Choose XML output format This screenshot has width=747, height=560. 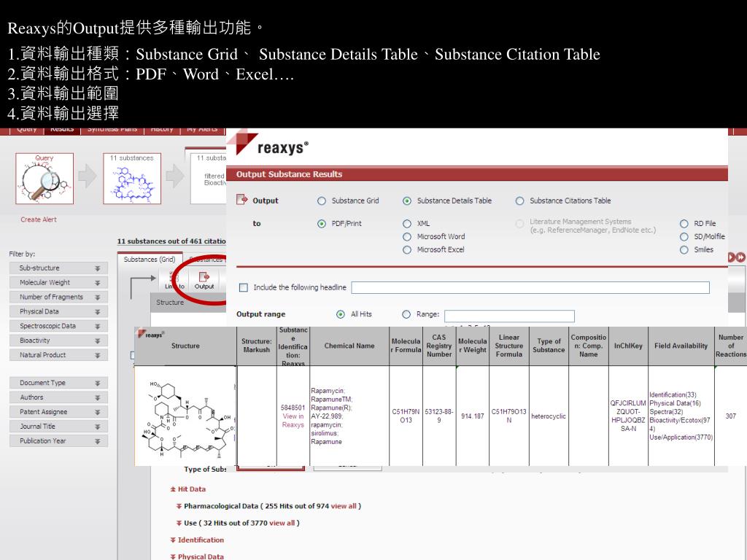coord(407,224)
